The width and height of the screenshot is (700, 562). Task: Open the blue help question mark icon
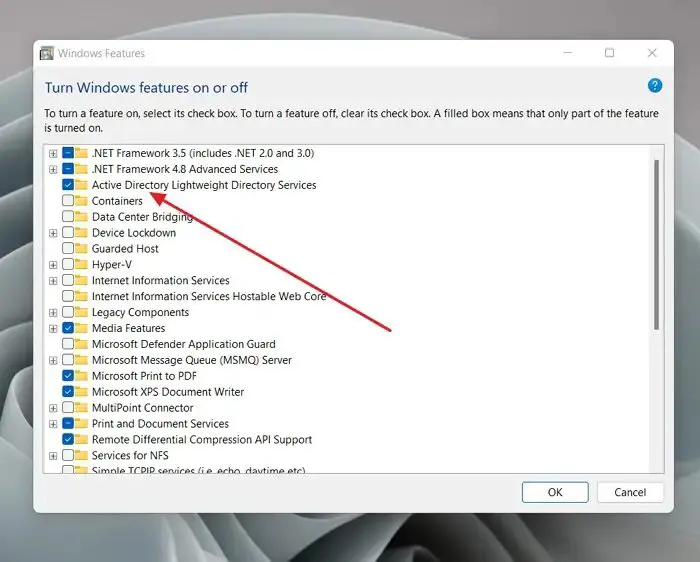(x=654, y=85)
